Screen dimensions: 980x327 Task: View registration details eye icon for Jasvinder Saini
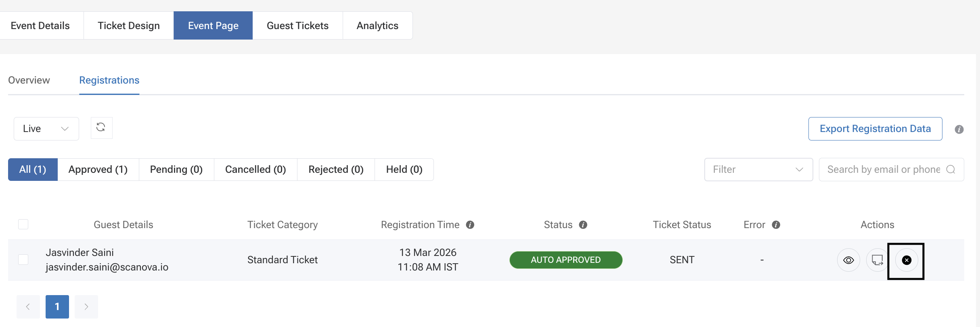(x=848, y=260)
